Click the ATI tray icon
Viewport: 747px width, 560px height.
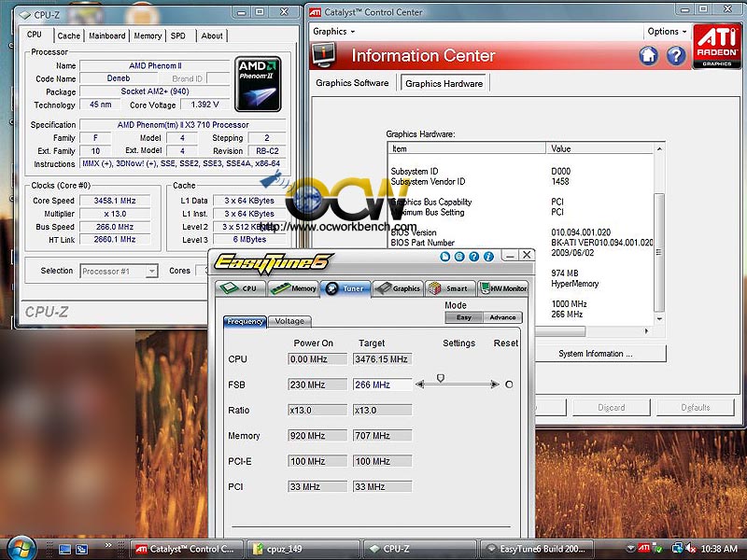coord(644,549)
